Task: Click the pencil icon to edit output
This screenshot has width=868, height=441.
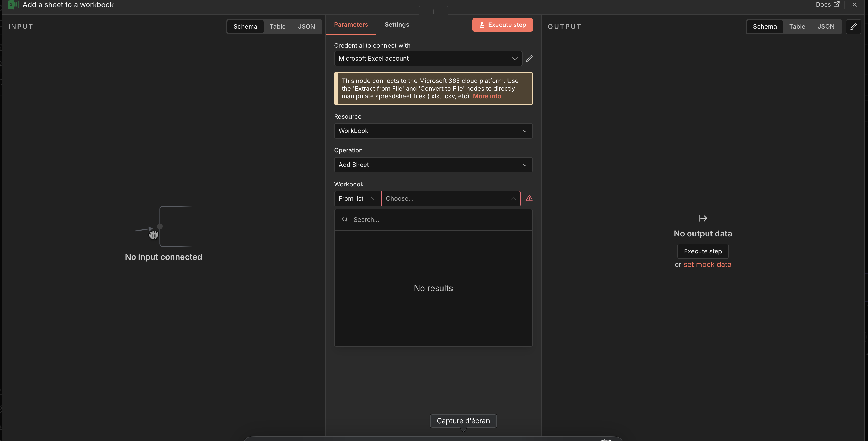Action: pos(853,27)
